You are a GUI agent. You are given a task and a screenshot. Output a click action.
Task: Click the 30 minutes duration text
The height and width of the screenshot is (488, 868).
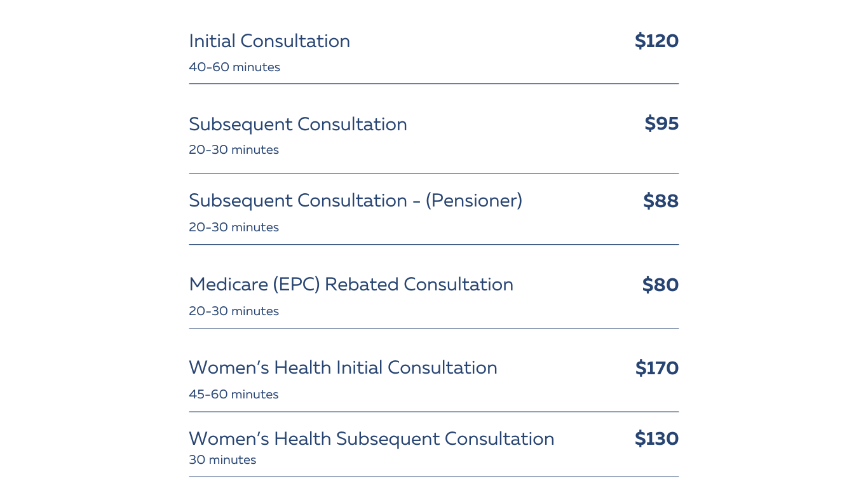pyautogui.click(x=222, y=460)
